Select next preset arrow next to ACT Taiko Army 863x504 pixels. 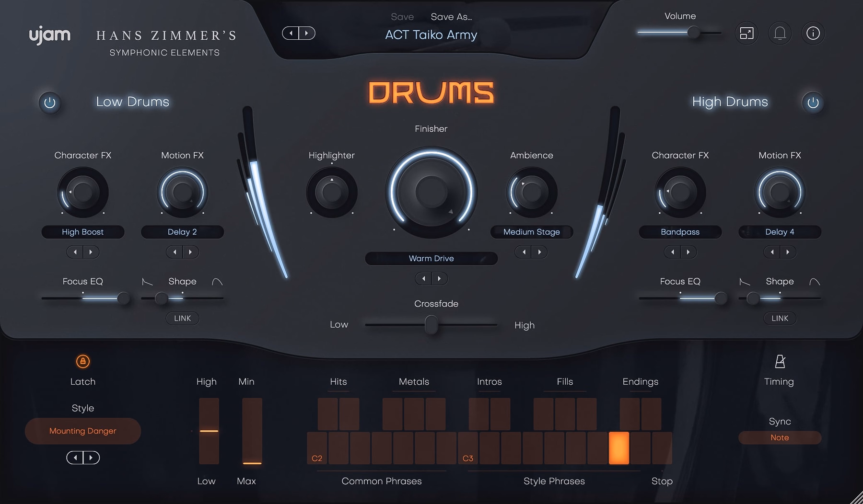point(307,33)
